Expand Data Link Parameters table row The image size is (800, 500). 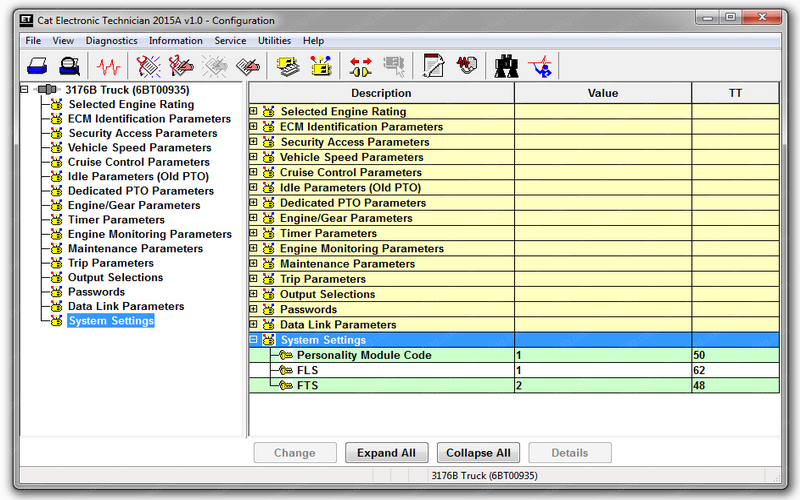pyautogui.click(x=253, y=324)
